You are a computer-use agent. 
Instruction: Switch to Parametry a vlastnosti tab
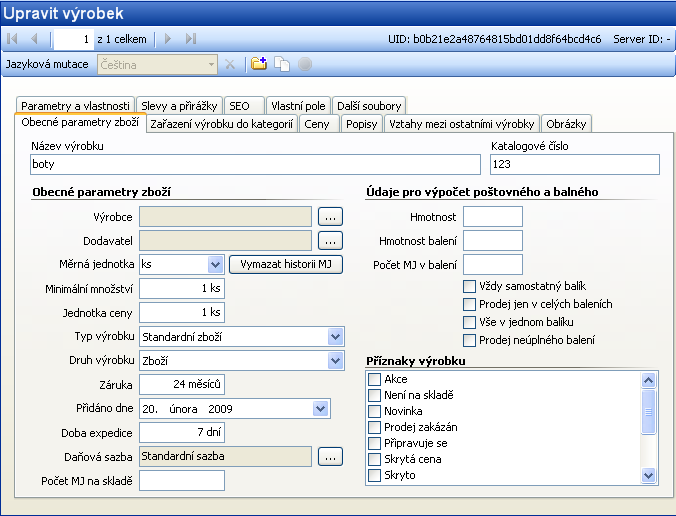[x=75, y=106]
